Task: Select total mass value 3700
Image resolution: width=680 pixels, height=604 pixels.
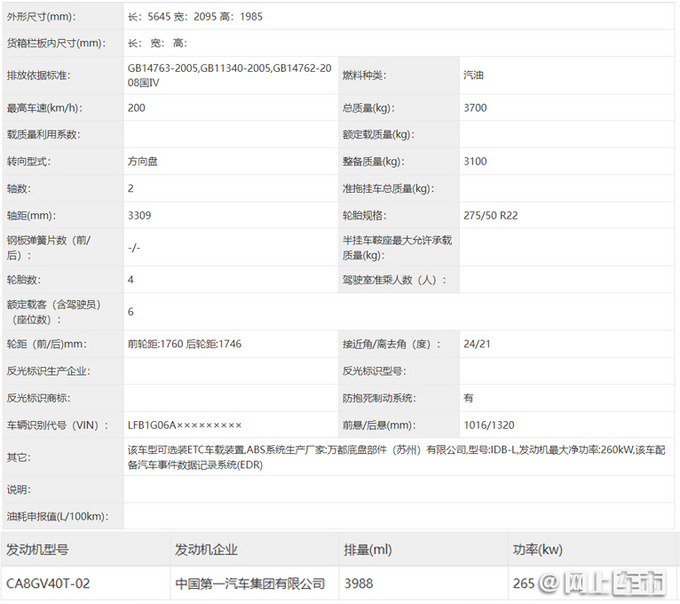Action: (475, 108)
